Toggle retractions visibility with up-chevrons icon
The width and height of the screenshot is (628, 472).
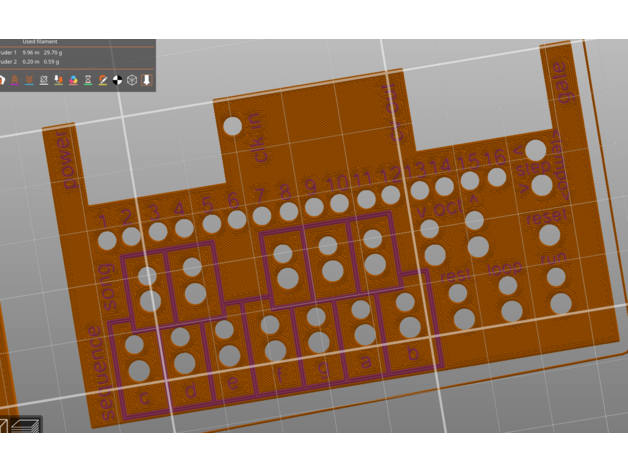(15, 80)
